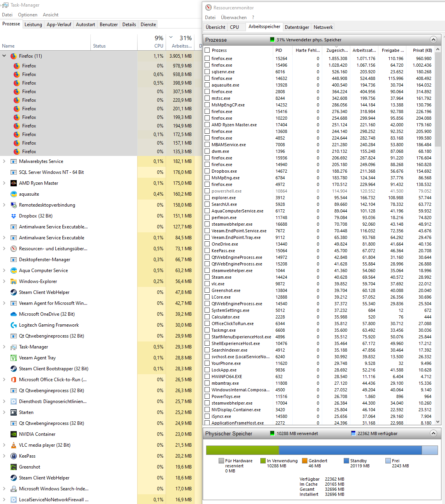This screenshot has height=504, width=445.
Task: Click the Ressourcen- und Leistungsüberwachung process icon
Action: coord(14,249)
